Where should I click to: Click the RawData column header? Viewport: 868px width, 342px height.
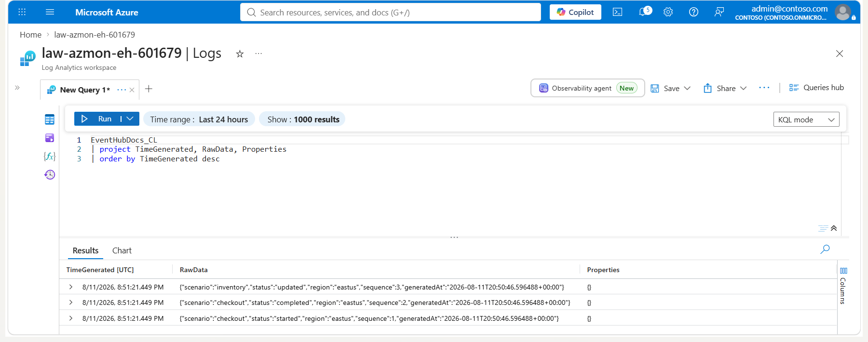click(194, 270)
